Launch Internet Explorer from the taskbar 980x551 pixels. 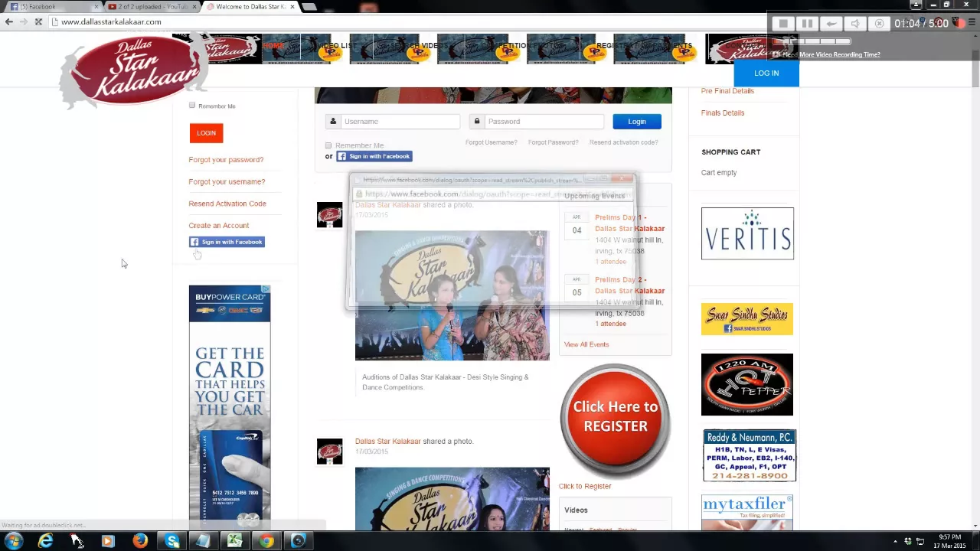point(46,541)
